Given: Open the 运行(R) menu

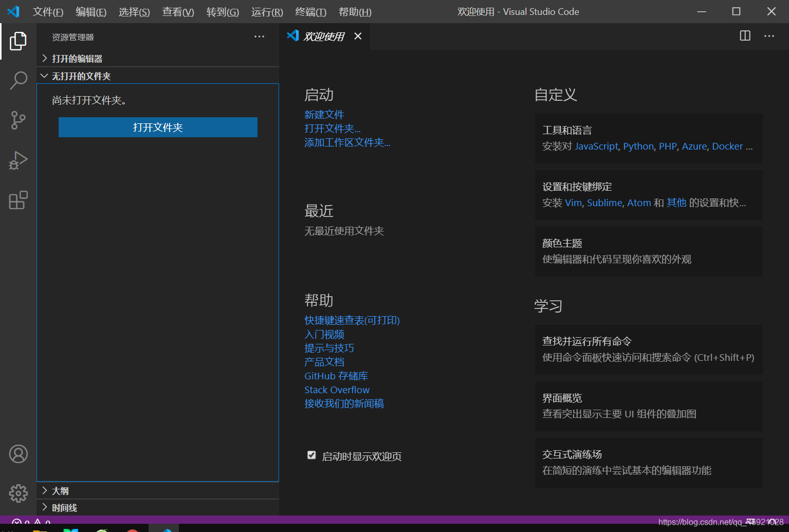Looking at the screenshot, I should [267, 12].
